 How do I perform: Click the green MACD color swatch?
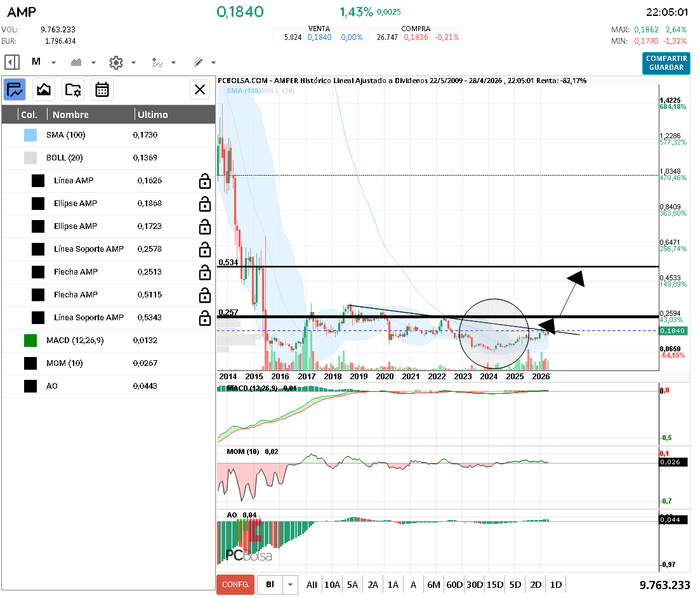click(x=30, y=341)
